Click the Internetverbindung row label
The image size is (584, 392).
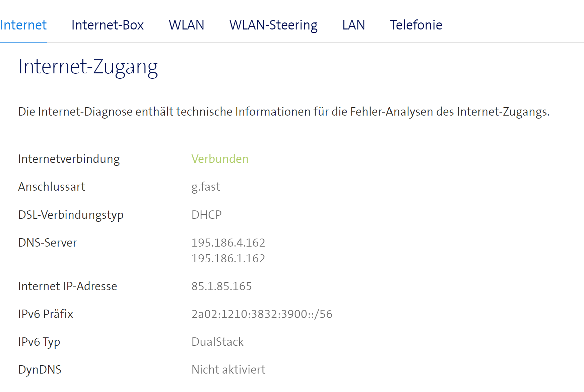[69, 159]
